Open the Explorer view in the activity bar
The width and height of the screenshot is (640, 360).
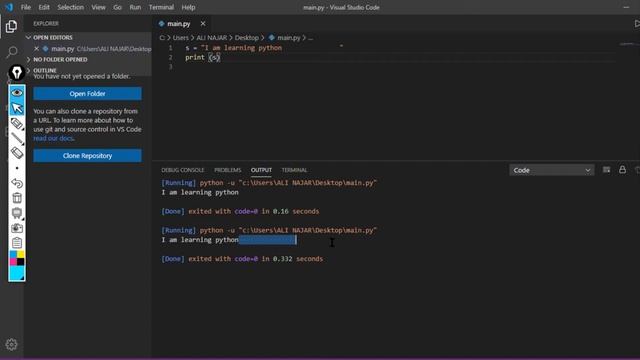coord(11,26)
